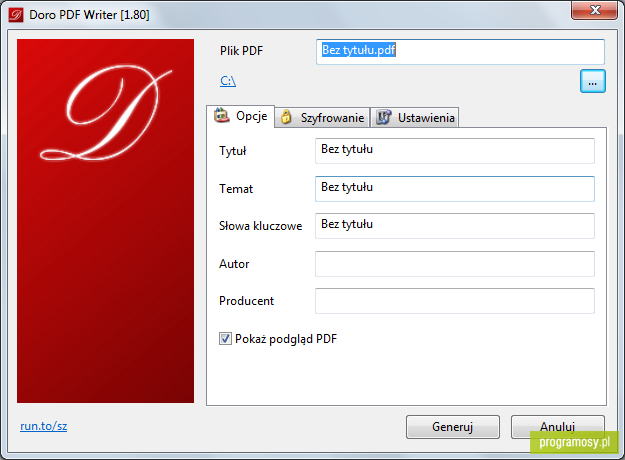The height and width of the screenshot is (460, 625).
Task: Click into the Tytuł field
Action: [x=454, y=151]
